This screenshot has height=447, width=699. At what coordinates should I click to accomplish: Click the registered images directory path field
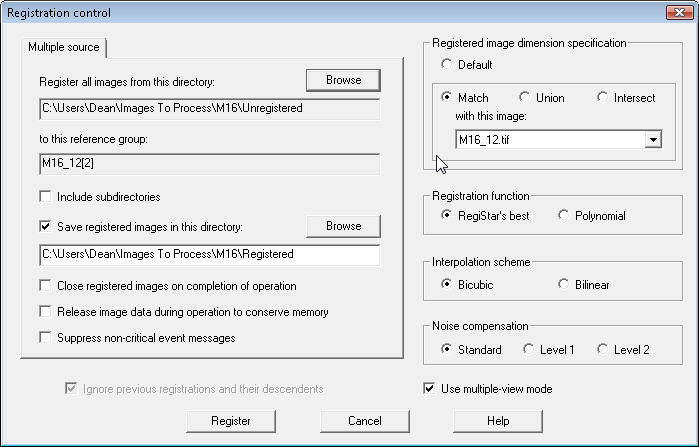tap(209, 255)
